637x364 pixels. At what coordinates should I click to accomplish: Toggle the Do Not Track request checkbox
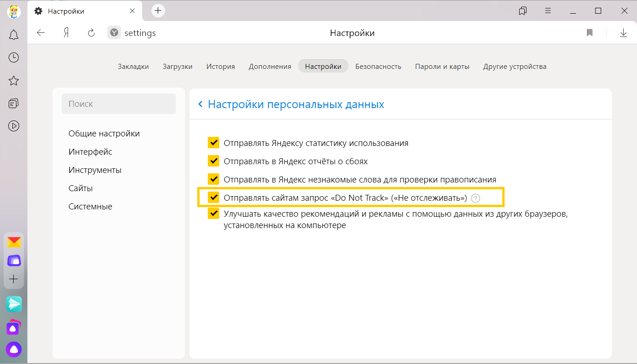213,198
